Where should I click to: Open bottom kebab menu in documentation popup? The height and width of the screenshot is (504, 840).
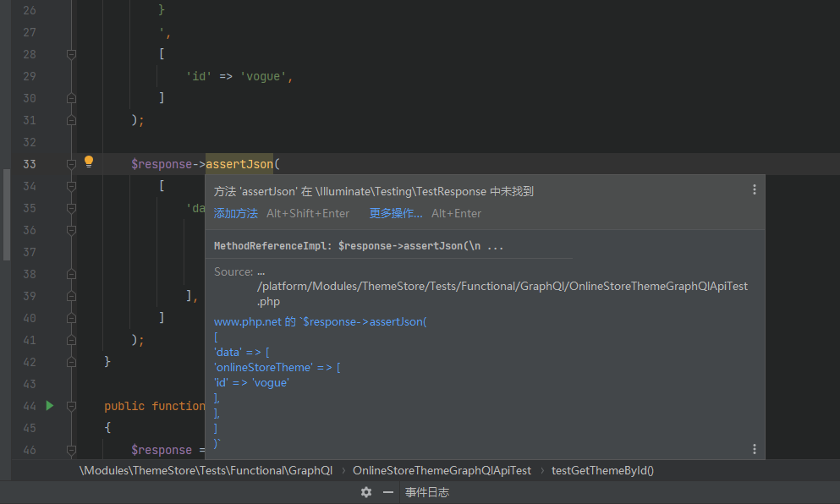click(754, 449)
